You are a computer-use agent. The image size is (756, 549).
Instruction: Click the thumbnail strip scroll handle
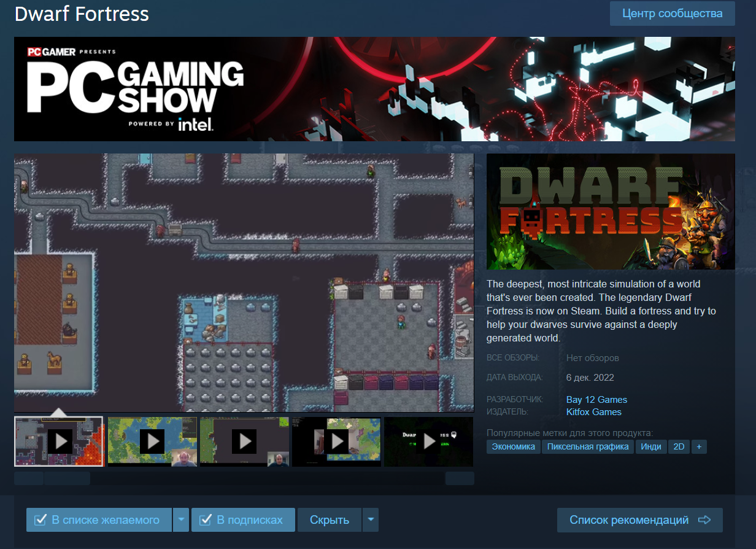(x=67, y=478)
